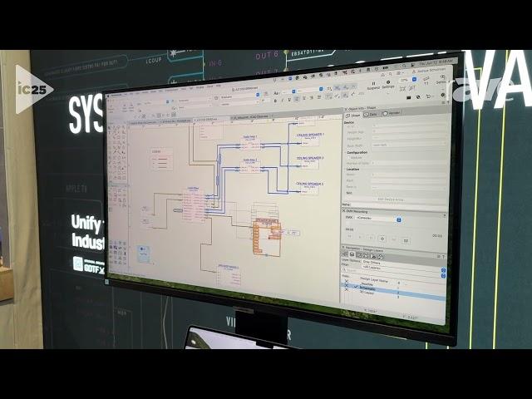
Task: Select the Design Layers icon in Navigation
Action: coord(352,254)
